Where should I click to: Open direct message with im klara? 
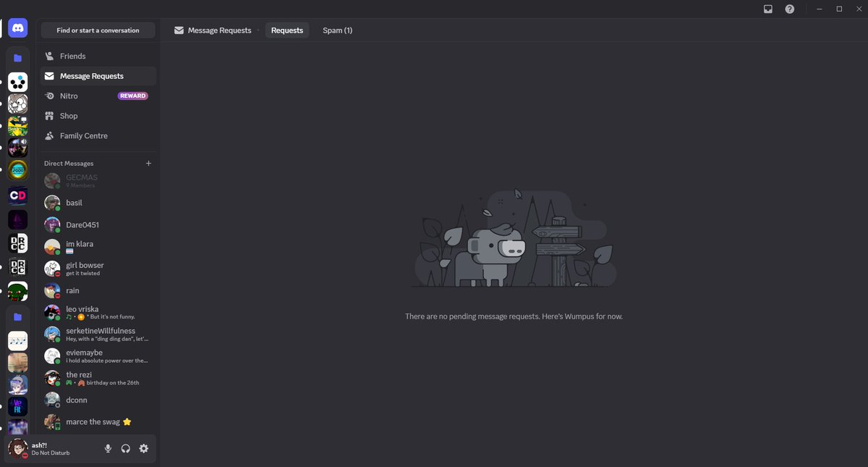(98, 247)
